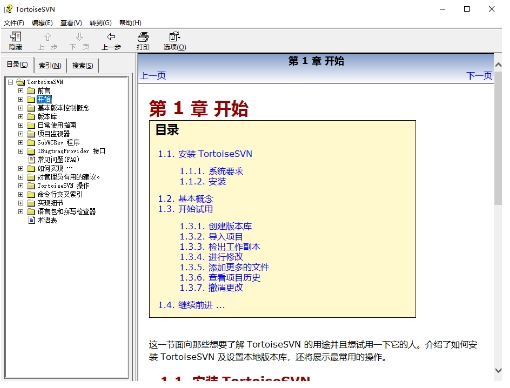The width and height of the screenshot is (510, 388).
Task: Open link 1.1. 安装 TortoiseSVN
Action: tap(205, 154)
